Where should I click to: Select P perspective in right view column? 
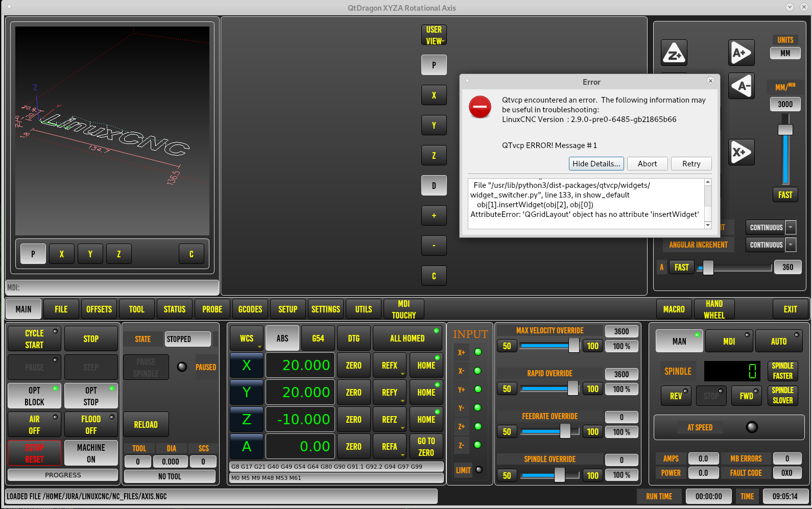pyautogui.click(x=434, y=65)
